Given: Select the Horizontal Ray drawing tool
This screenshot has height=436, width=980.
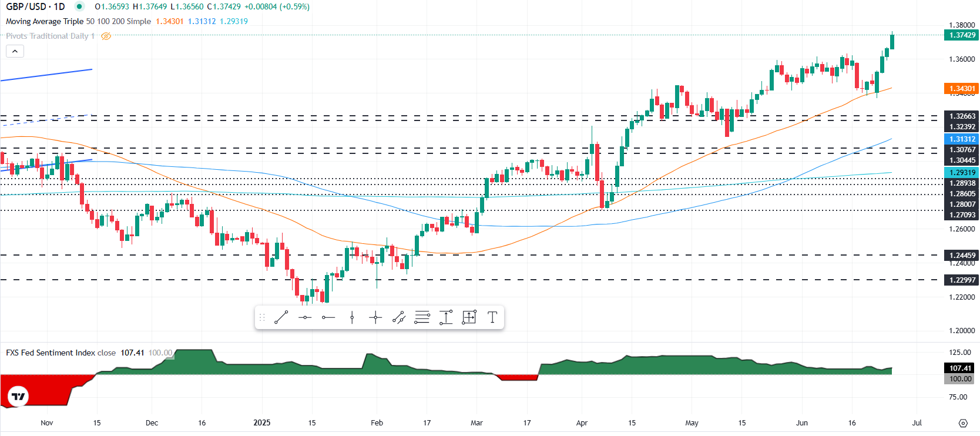Looking at the screenshot, I should pyautogui.click(x=328, y=318).
